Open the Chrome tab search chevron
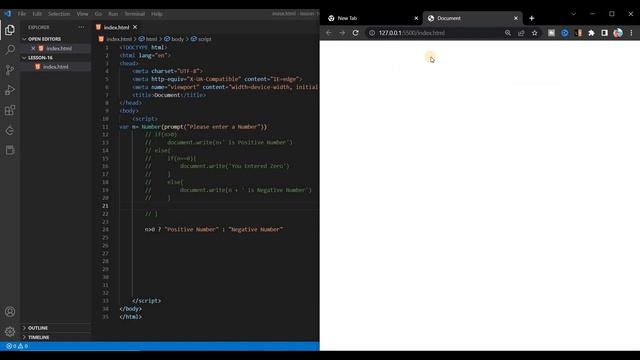Viewport: 640px width, 360px height. tap(573, 14)
